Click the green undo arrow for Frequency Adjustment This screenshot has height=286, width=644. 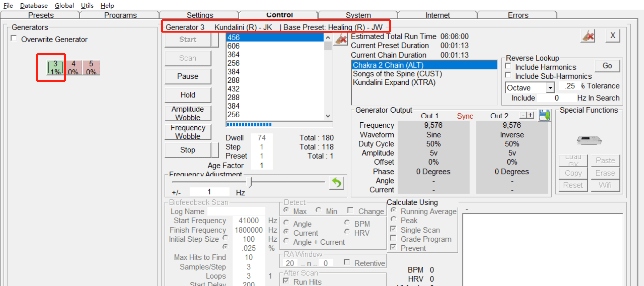point(337,183)
